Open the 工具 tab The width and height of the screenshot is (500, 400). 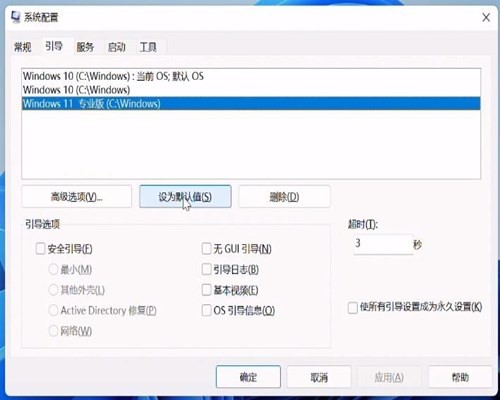pyautogui.click(x=148, y=47)
